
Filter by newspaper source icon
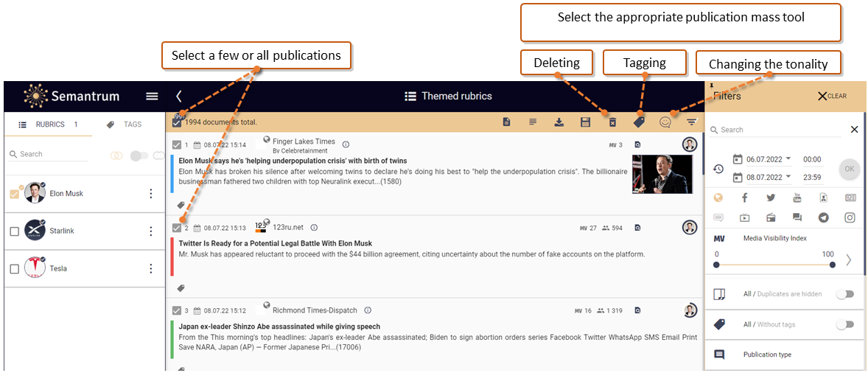850,198
